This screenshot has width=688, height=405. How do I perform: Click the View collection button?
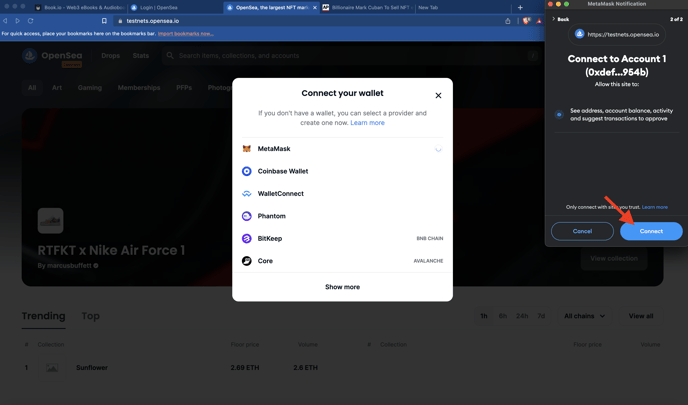click(x=614, y=258)
